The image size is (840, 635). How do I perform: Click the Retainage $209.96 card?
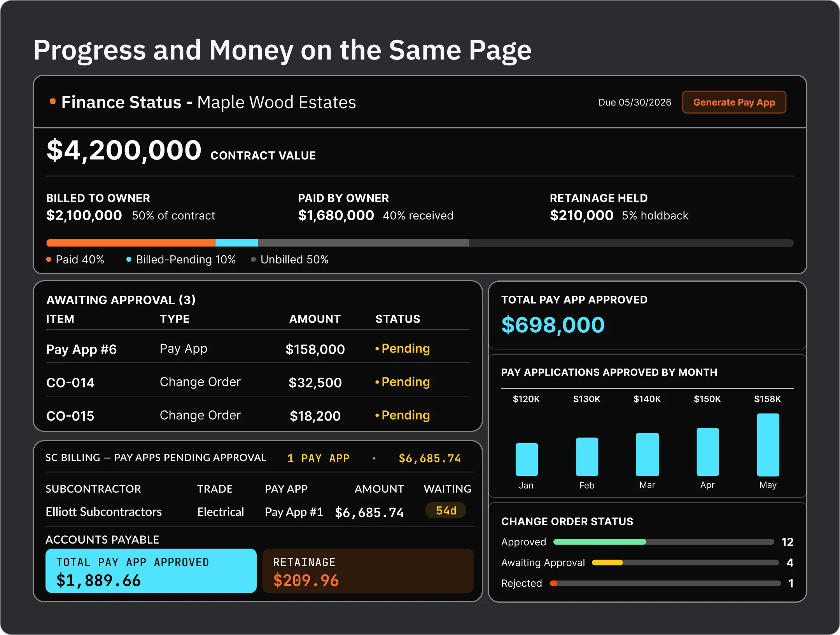[x=368, y=571]
